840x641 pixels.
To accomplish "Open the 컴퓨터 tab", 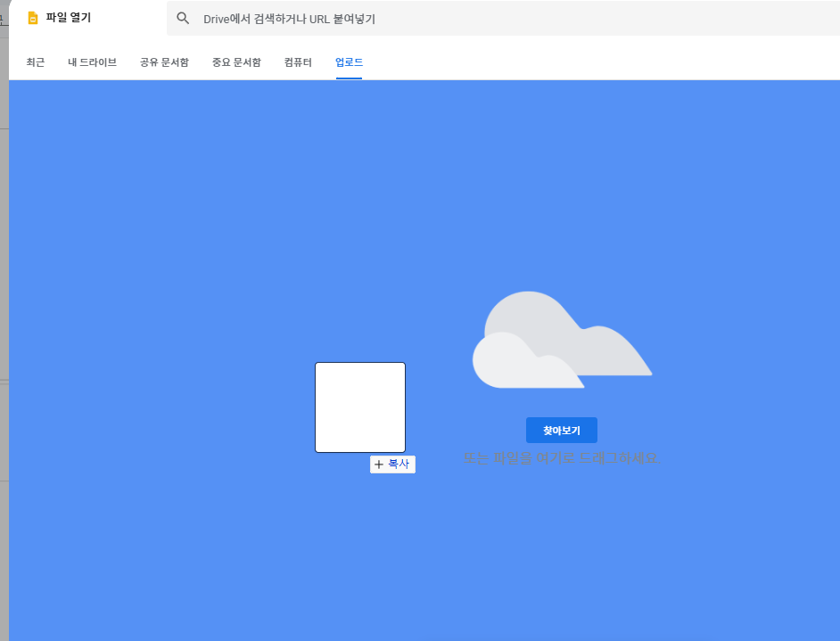I will tap(298, 62).
